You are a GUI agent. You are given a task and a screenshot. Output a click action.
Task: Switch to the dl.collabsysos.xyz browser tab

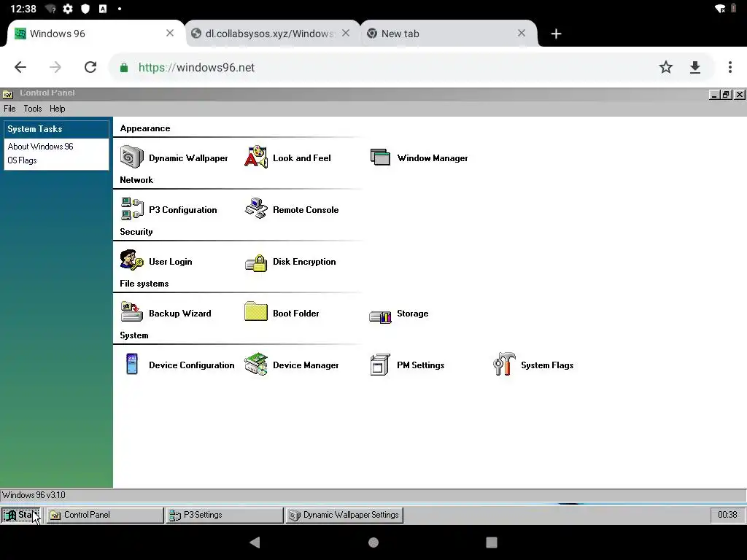(x=271, y=34)
